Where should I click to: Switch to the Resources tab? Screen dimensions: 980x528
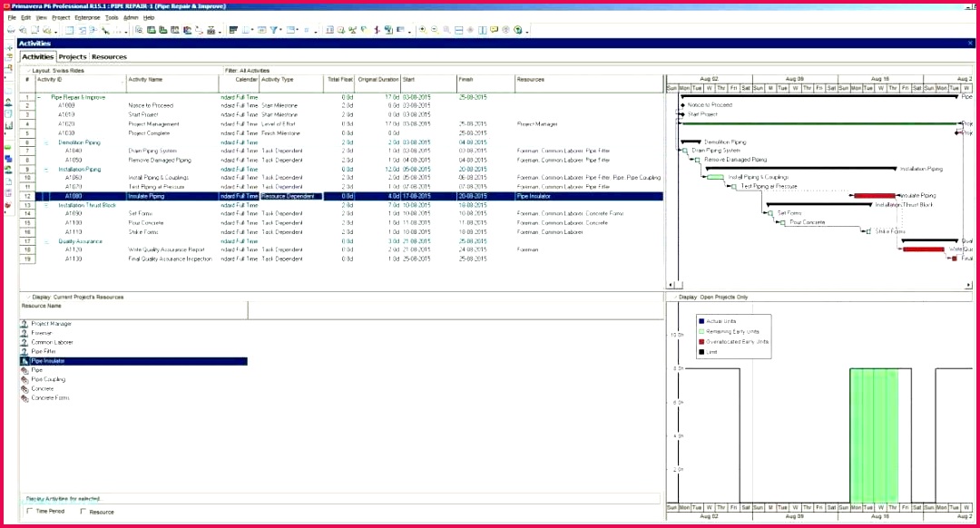point(109,57)
